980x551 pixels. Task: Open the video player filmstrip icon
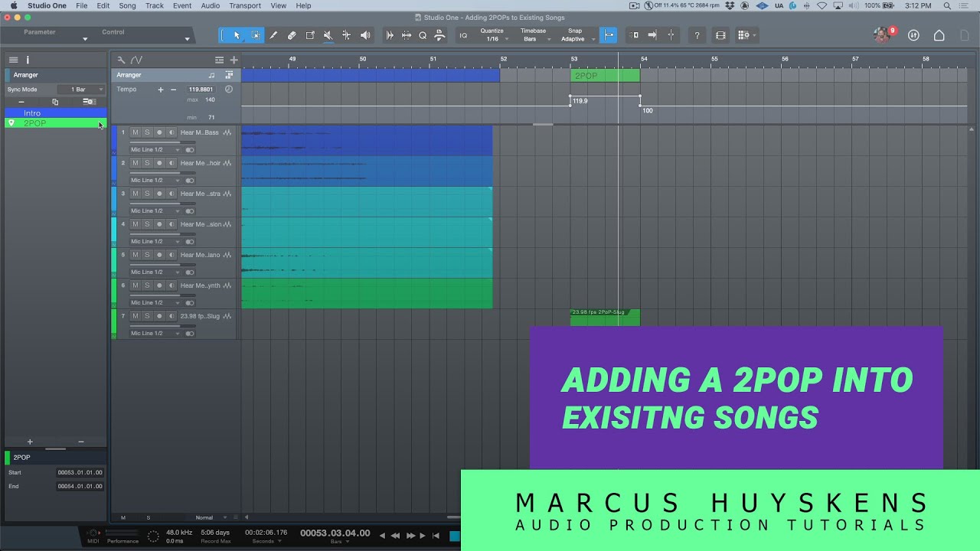(720, 35)
